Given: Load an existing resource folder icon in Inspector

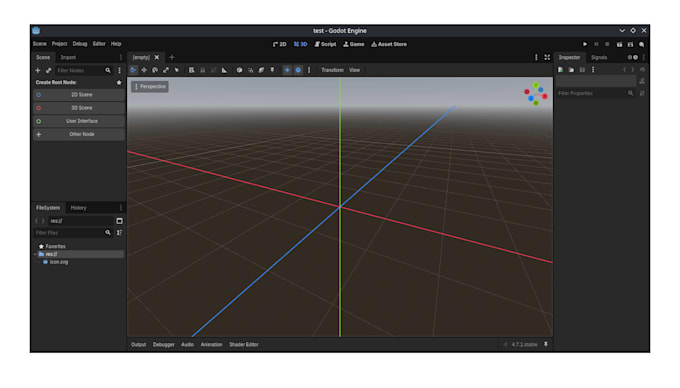Looking at the screenshot, I should pyautogui.click(x=571, y=70).
